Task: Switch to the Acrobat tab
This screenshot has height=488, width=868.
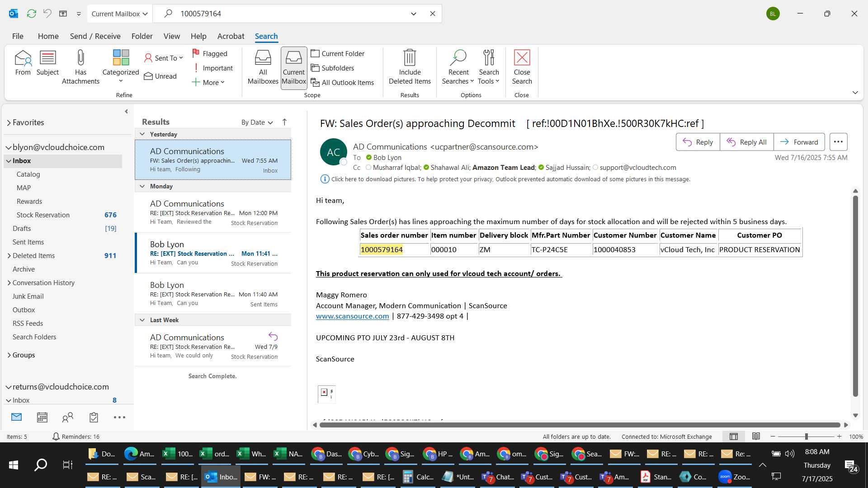Action: click(231, 36)
